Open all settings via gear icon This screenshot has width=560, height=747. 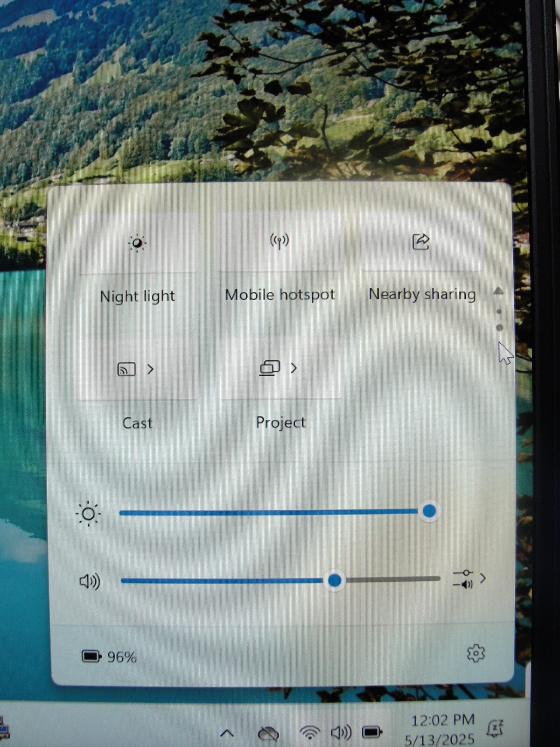(x=476, y=653)
